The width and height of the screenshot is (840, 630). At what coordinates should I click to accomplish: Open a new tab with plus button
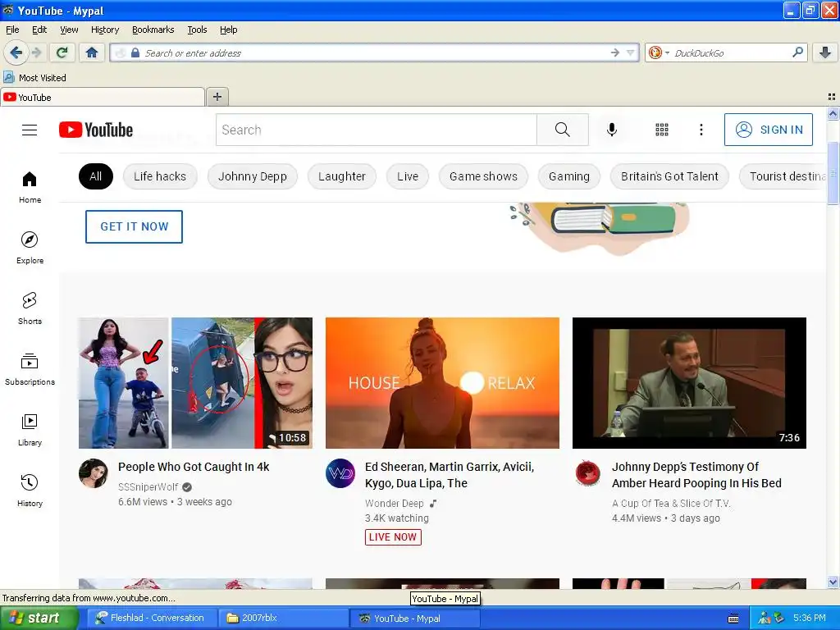[x=217, y=97]
